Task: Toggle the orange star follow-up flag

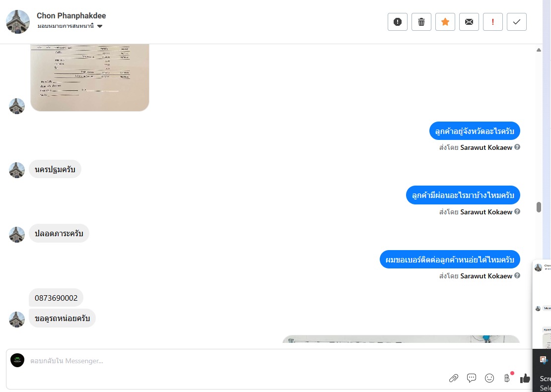Action: click(445, 22)
